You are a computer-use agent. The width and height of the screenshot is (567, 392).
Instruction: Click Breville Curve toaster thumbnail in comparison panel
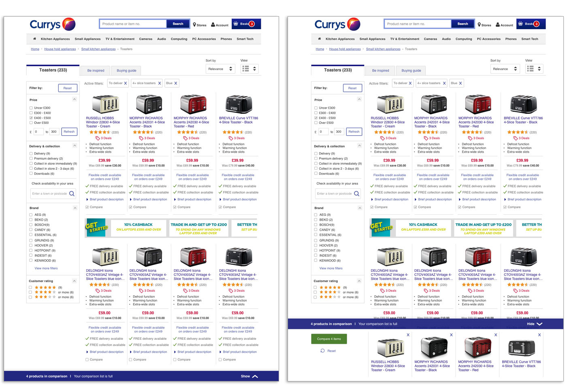click(x=522, y=348)
